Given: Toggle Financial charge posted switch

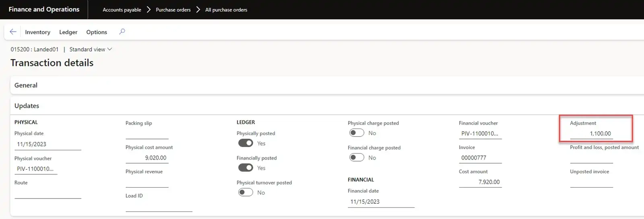Looking at the screenshot, I should (357, 158).
